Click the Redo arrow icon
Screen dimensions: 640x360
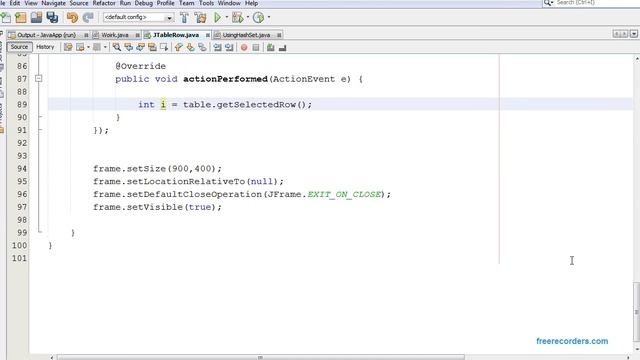88,18
